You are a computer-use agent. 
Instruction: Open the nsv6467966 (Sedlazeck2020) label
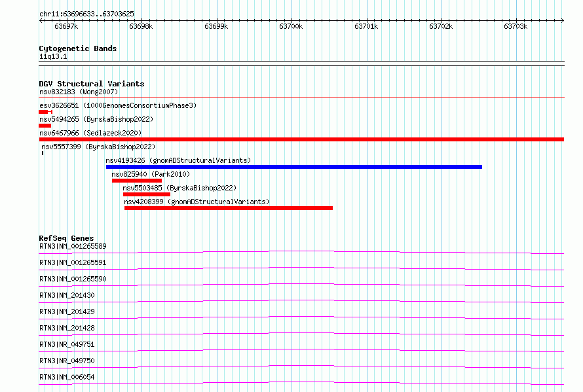(90, 133)
